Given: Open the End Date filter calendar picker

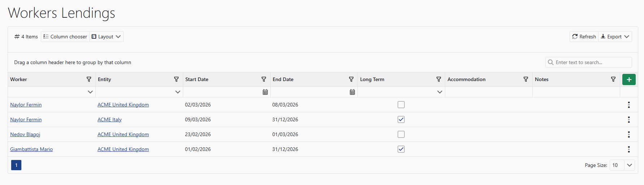Looking at the screenshot, I should [x=352, y=92].
